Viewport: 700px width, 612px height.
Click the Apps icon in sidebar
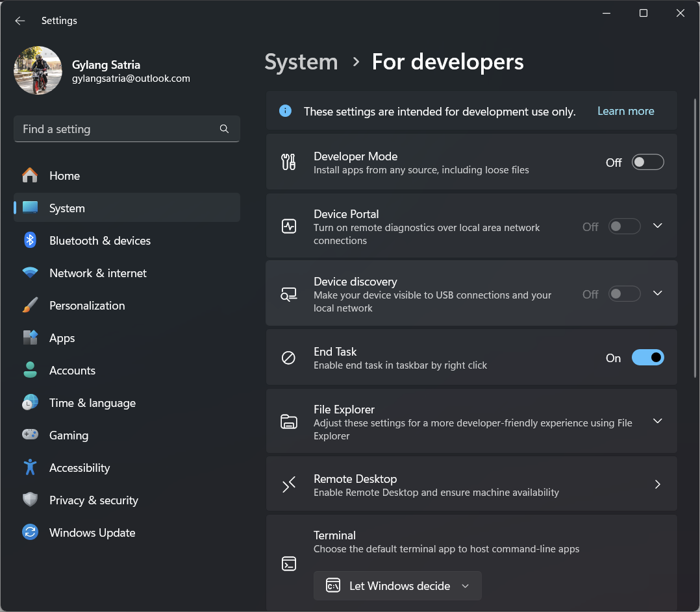pyautogui.click(x=30, y=337)
